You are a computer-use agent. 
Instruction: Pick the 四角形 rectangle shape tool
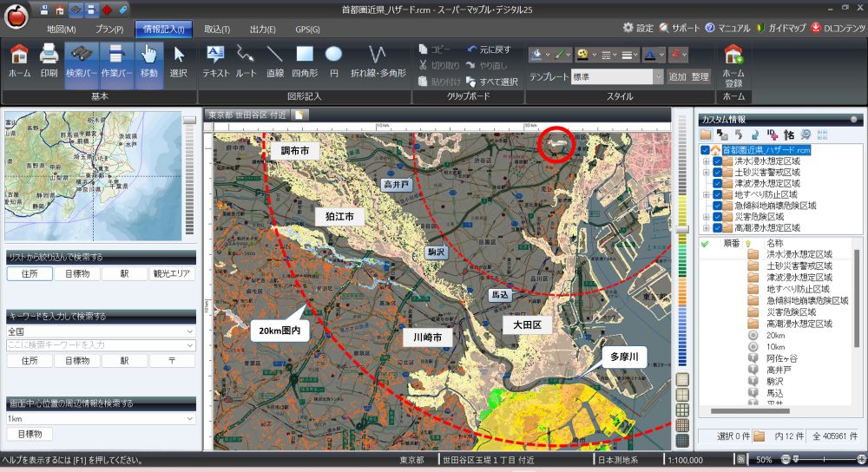[x=305, y=61]
